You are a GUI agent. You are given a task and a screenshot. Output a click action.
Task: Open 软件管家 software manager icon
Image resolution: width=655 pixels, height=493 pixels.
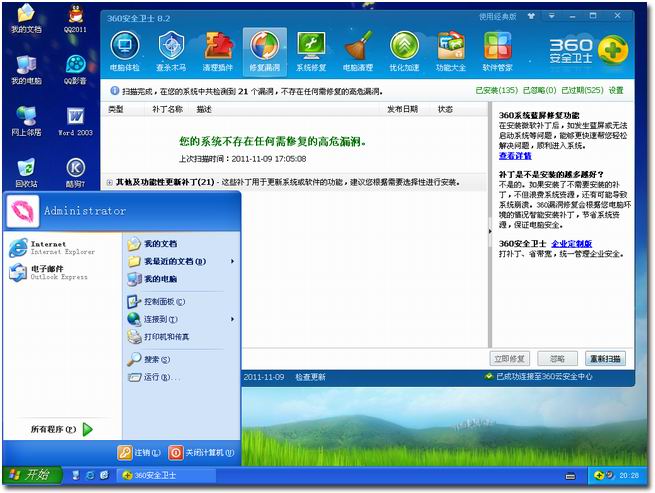(x=497, y=51)
